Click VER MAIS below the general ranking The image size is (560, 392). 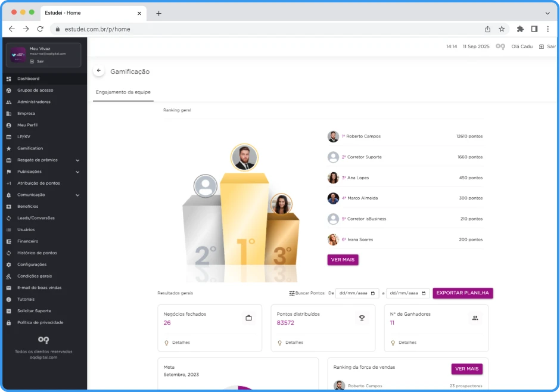343,260
